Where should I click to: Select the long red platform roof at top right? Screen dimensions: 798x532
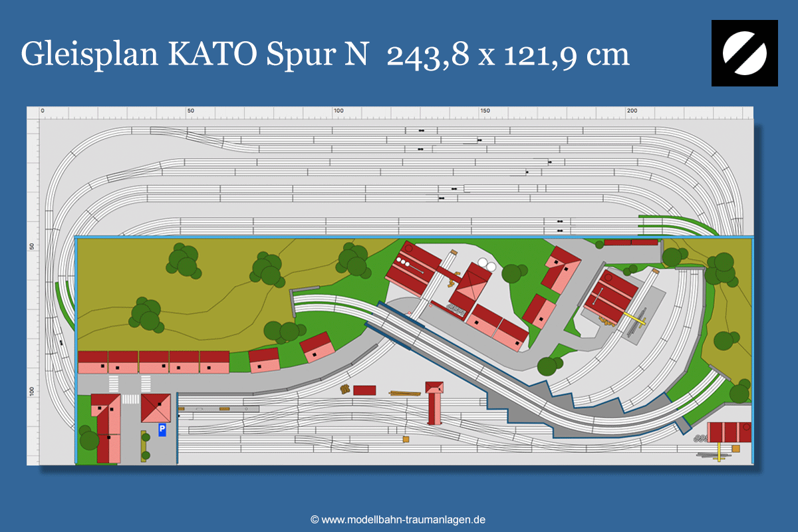click(631, 242)
